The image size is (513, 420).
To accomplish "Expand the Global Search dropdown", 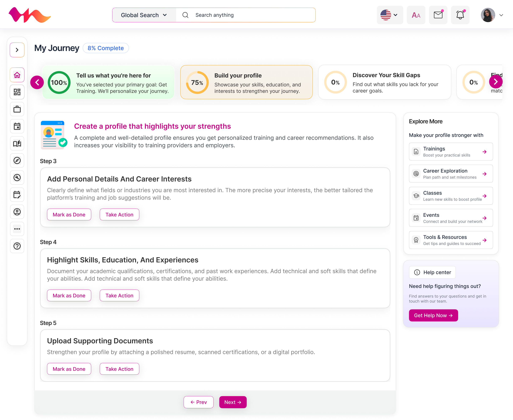I will click(x=144, y=15).
